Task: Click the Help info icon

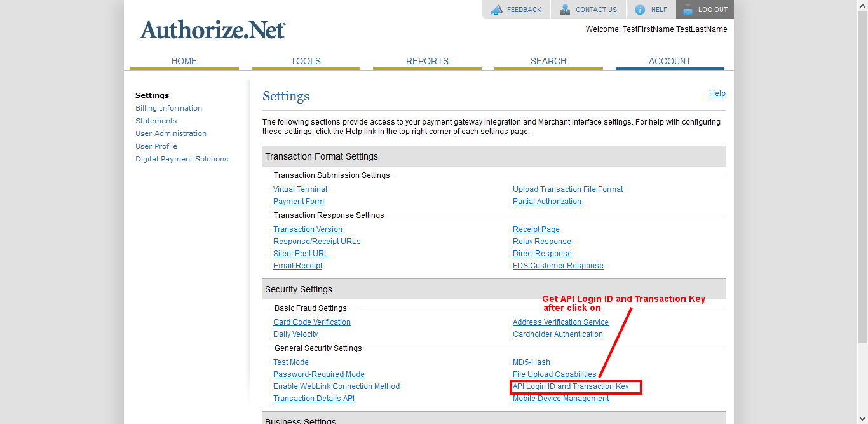Action: [640, 10]
